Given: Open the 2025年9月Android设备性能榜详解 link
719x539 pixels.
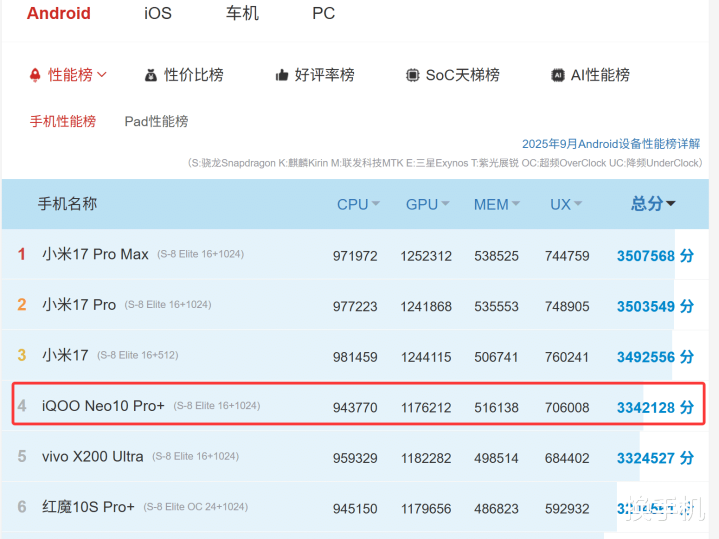Looking at the screenshot, I should (611, 144).
